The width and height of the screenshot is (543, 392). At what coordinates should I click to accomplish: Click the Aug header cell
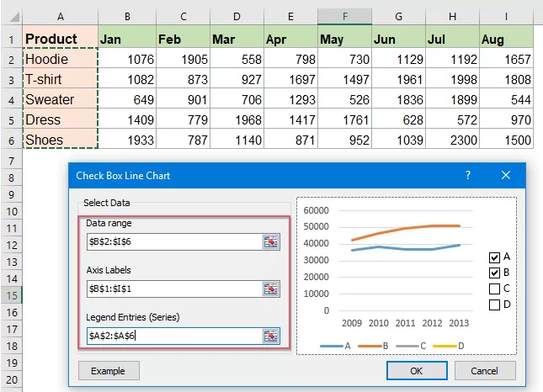[x=506, y=36]
